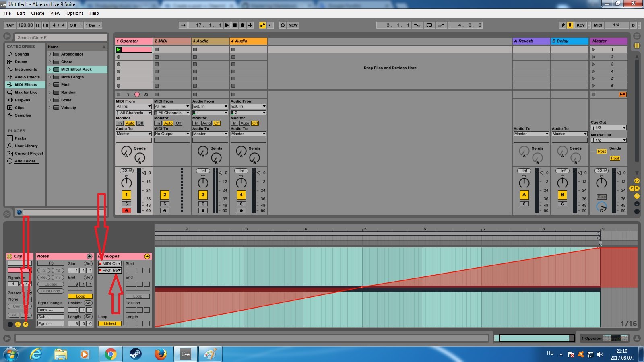The image size is (644, 362).
Task: Open track 3 Audio From Ext. In dropdown
Action: 210,107
